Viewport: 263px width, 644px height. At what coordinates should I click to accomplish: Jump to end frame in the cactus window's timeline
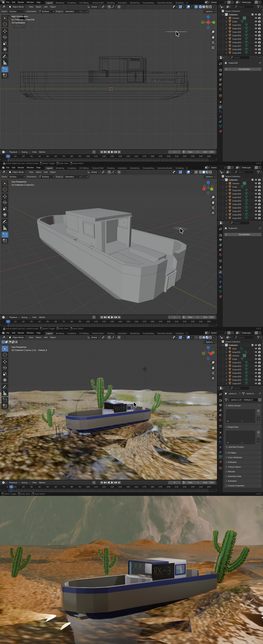pyautogui.click(x=119, y=483)
